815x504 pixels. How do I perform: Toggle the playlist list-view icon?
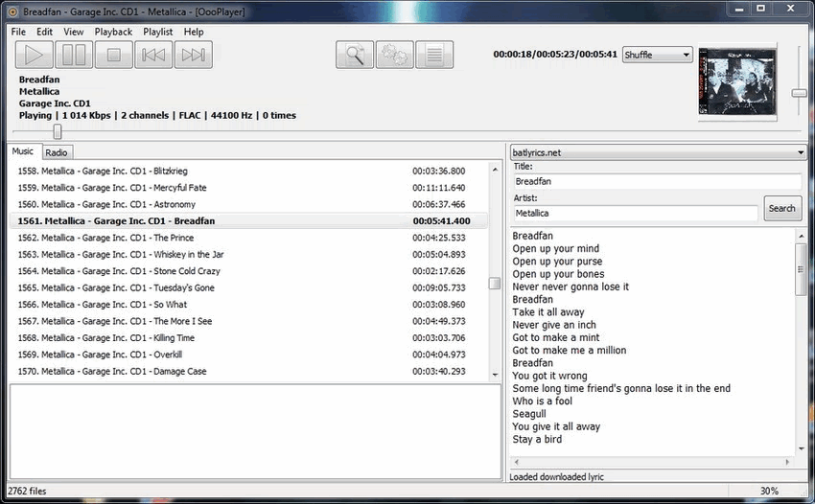[434, 55]
